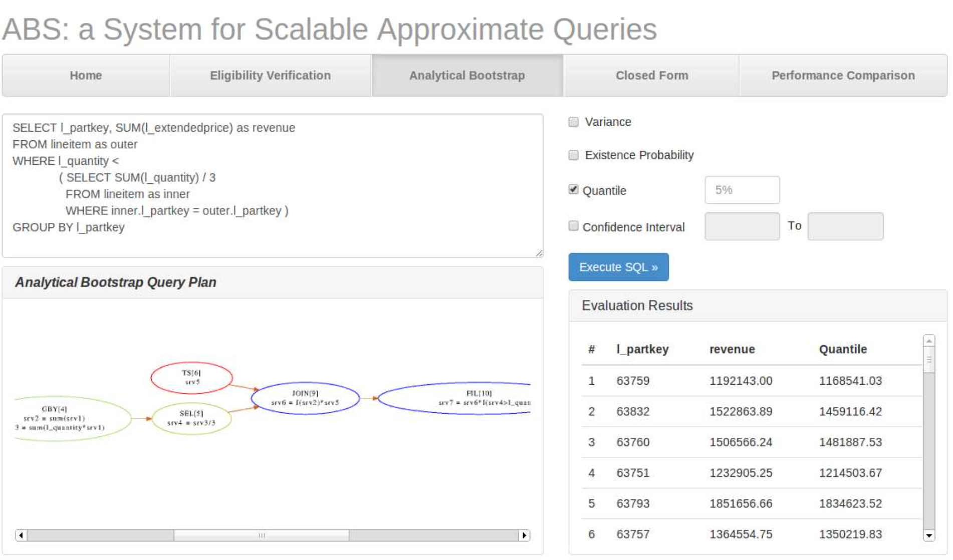Click results scroll up arrow
This screenshot has height=560, width=953.
[x=928, y=341]
